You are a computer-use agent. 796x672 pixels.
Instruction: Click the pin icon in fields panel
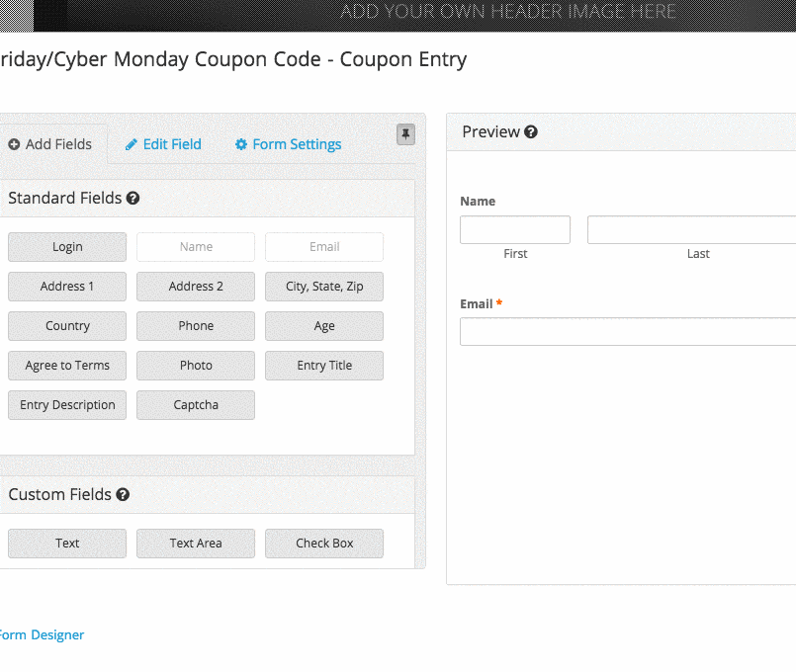click(x=405, y=134)
